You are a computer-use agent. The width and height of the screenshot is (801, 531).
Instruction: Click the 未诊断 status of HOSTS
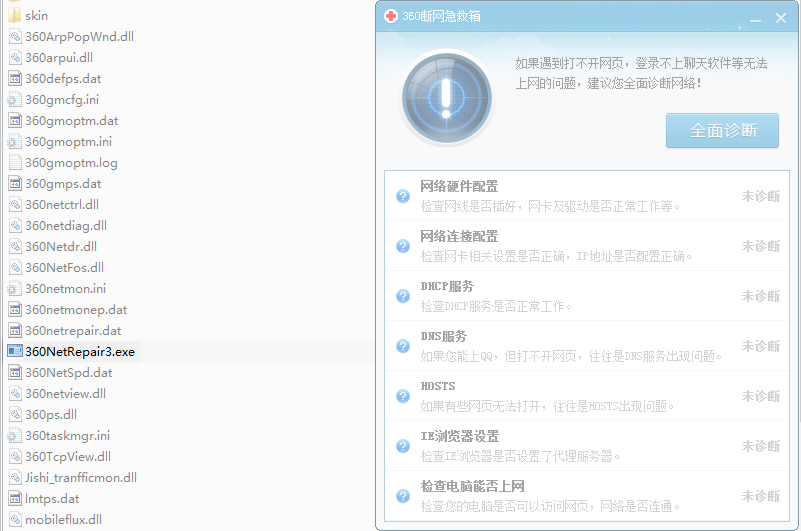(x=760, y=396)
